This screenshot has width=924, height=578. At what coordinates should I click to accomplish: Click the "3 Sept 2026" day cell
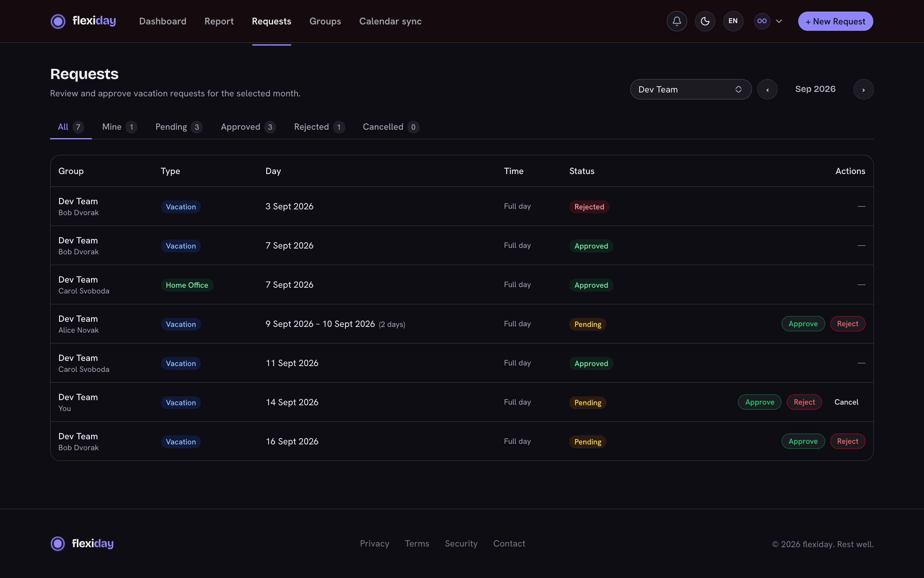click(289, 206)
